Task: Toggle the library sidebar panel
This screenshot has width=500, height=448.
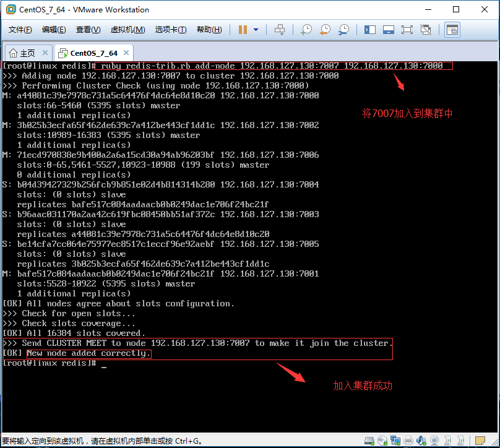Action: (x=370, y=30)
